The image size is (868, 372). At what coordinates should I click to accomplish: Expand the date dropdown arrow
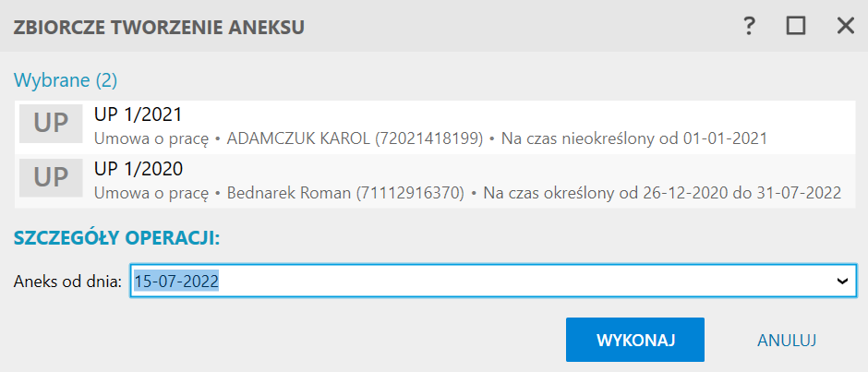841,282
